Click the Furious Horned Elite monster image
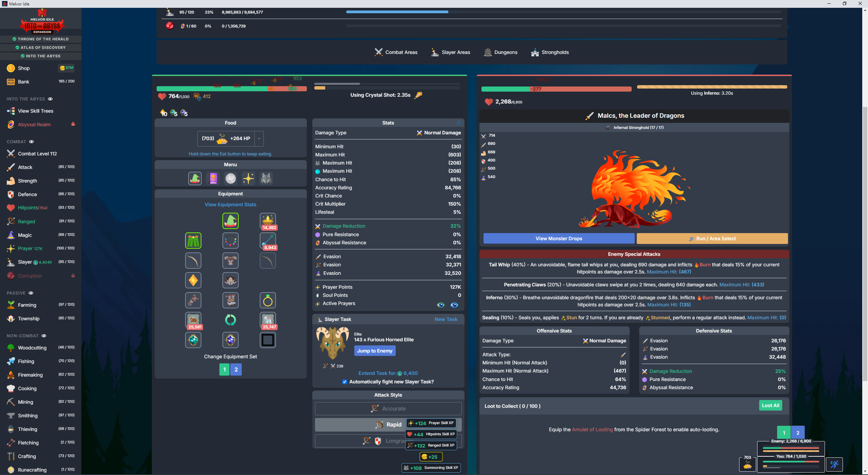Viewport: 868px width, 475px height. pyautogui.click(x=333, y=343)
